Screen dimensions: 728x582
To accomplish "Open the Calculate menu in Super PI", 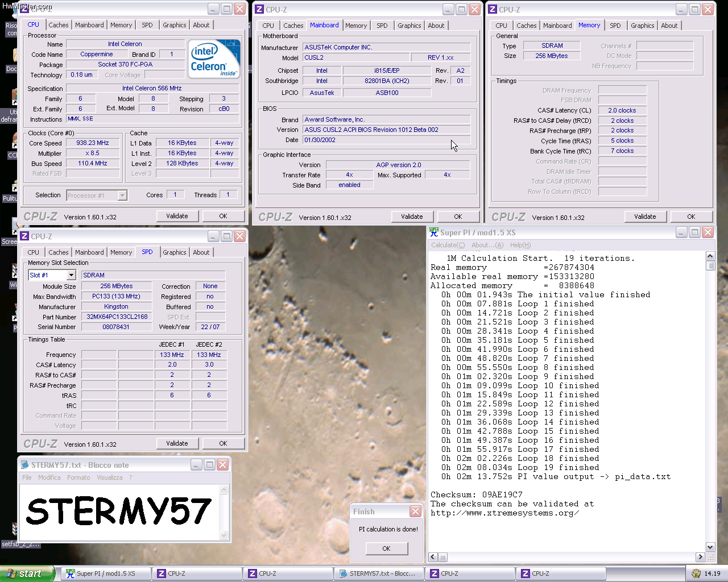I will pyautogui.click(x=448, y=245).
